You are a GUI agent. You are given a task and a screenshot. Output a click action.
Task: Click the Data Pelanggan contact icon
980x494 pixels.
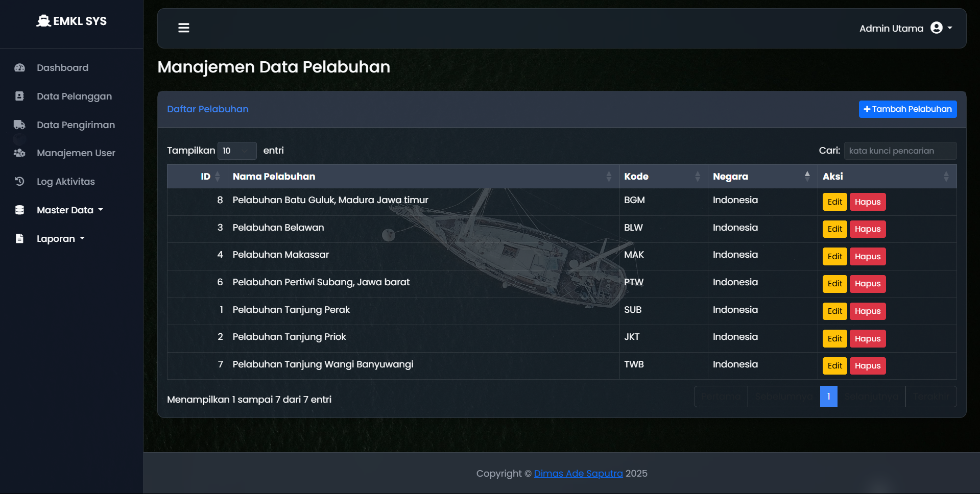point(20,96)
